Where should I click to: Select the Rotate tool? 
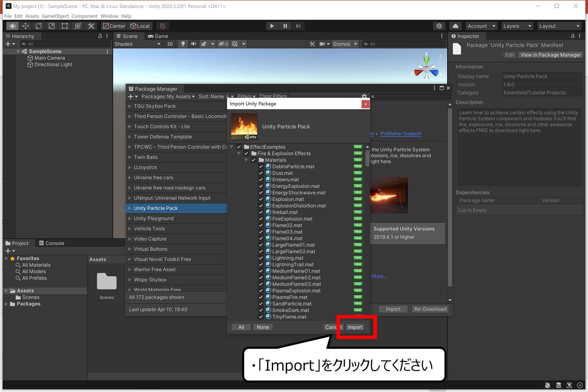[x=38, y=26]
